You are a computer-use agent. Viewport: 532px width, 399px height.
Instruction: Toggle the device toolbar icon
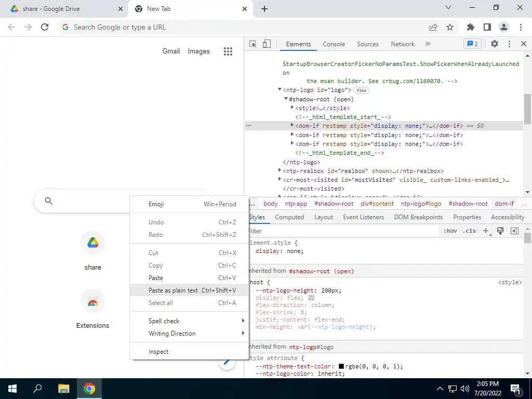[267, 44]
